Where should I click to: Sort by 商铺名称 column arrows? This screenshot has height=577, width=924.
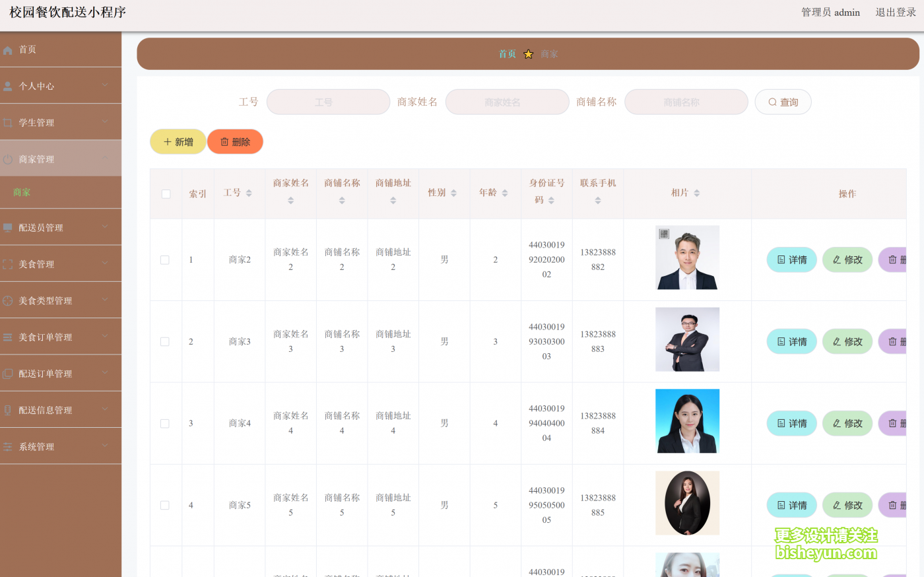(342, 200)
